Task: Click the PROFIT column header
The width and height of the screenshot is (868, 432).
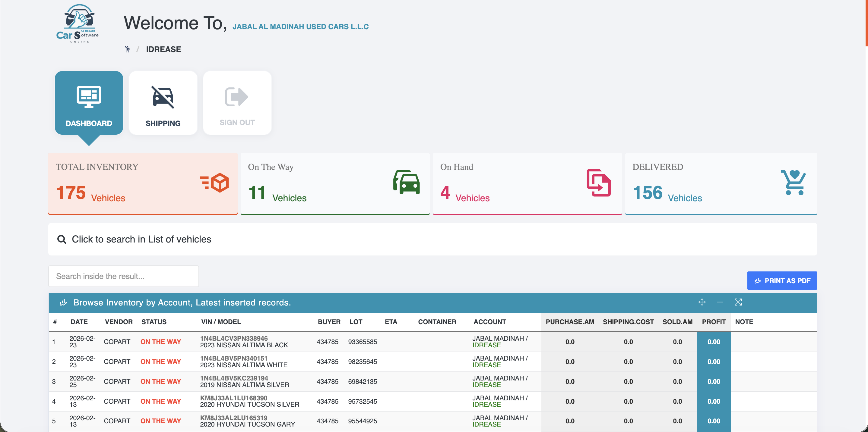Action: (714, 322)
